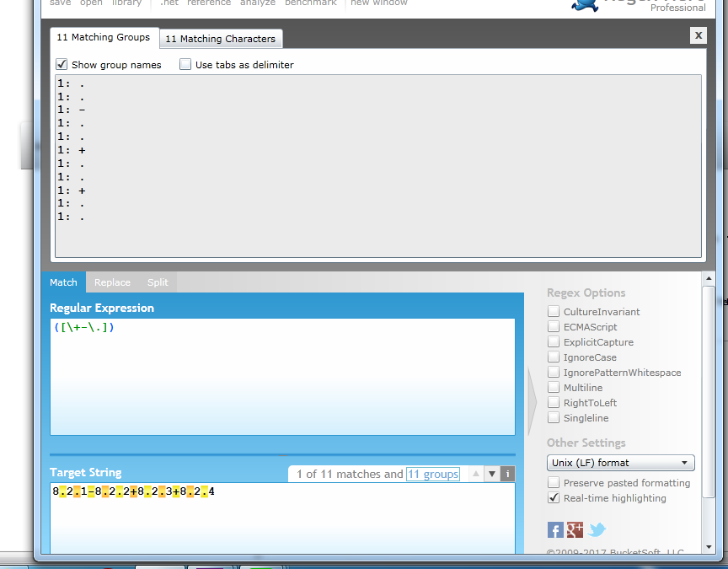The image size is (728, 569).
Task: Close the matching groups panel with X
Action: pyautogui.click(x=698, y=35)
